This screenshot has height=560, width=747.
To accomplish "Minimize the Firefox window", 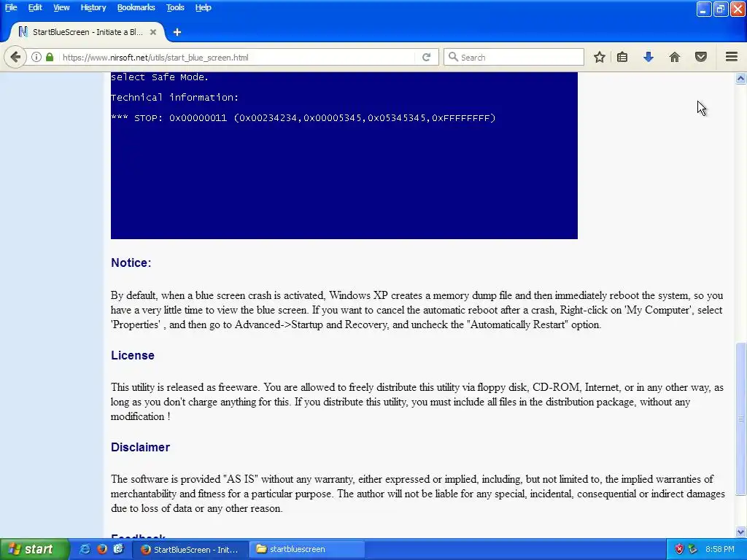I will click(704, 9).
